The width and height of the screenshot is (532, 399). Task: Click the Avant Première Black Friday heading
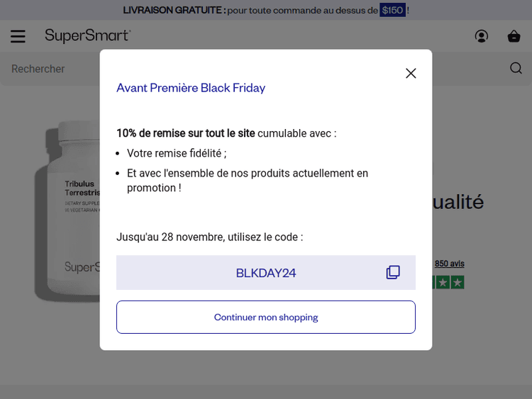click(191, 88)
